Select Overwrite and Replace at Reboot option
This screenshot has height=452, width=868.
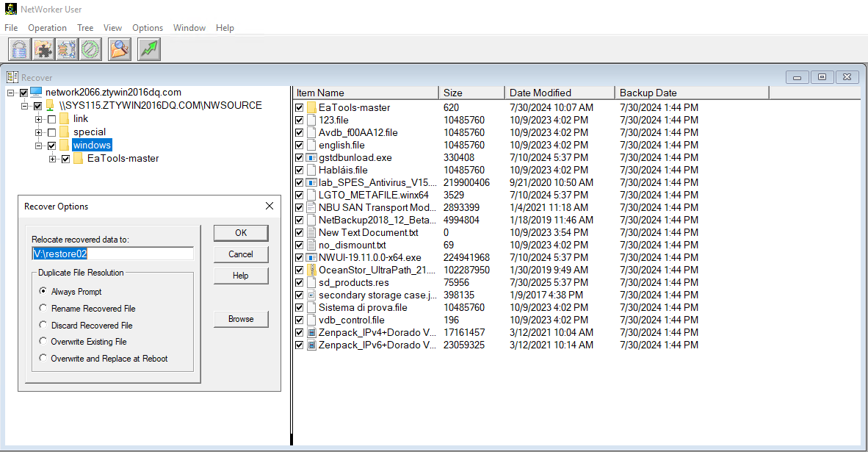coord(43,358)
